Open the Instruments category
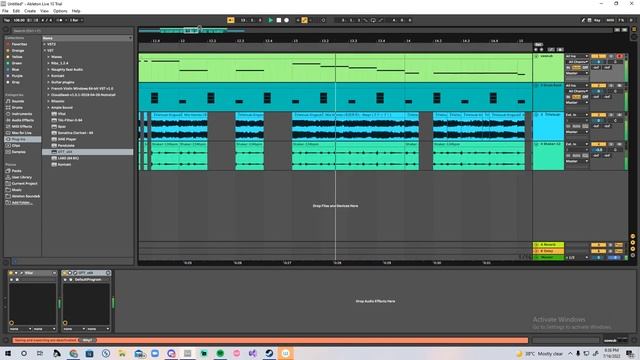This screenshot has width=640, height=360. (x=22, y=114)
